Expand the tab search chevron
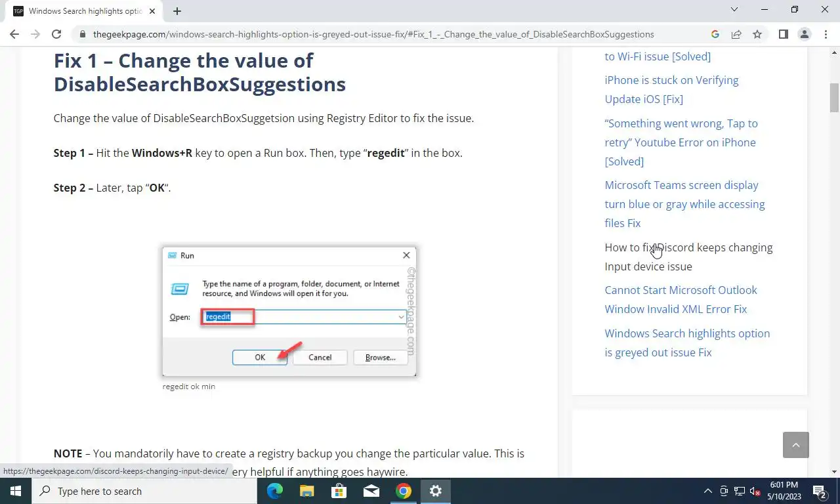Image resolution: width=840 pixels, height=504 pixels. click(x=734, y=9)
